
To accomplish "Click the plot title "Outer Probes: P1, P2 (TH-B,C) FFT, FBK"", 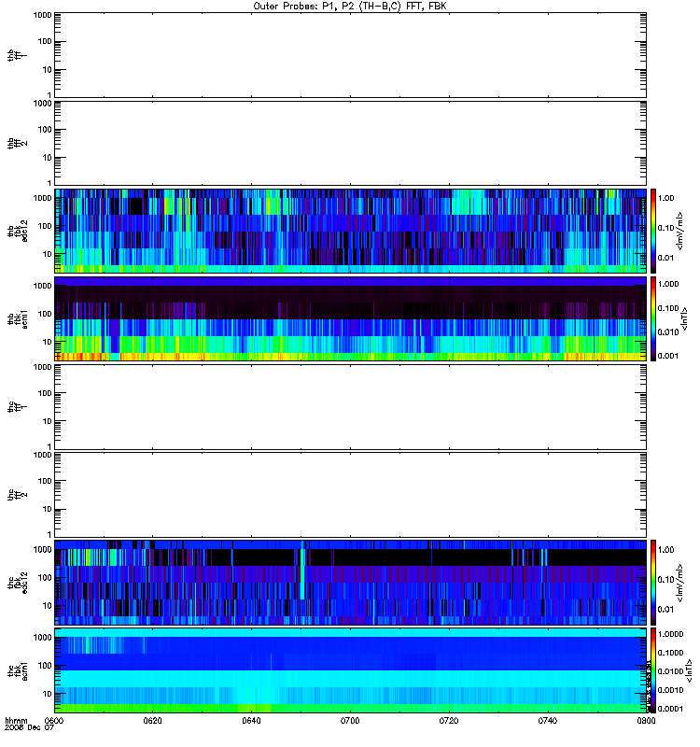I will (350, 7).
